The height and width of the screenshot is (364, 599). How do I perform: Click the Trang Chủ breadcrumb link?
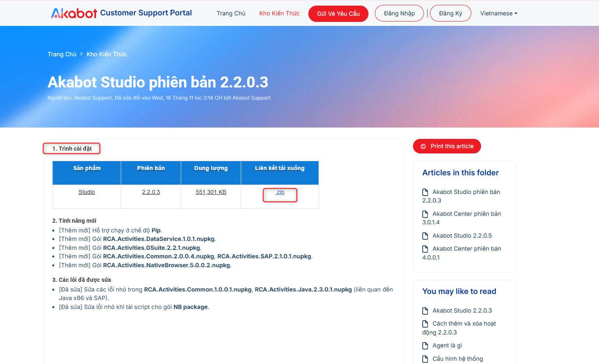[x=62, y=54]
